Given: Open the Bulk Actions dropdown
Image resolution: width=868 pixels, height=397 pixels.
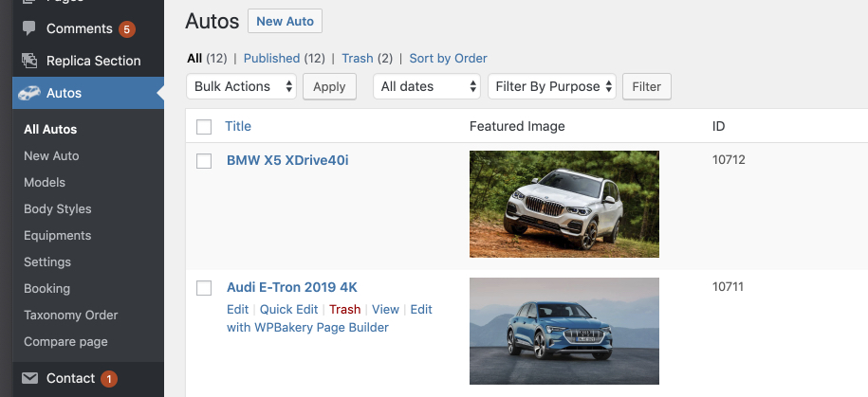Looking at the screenshot, I should [x=241, y=86].
